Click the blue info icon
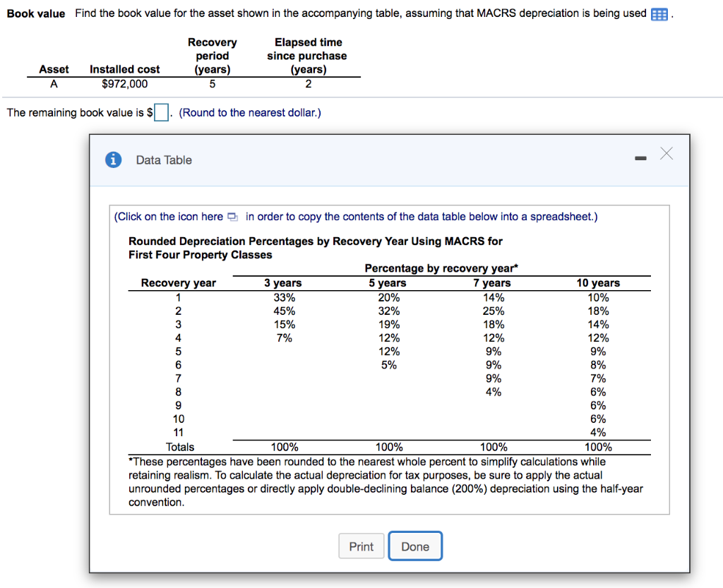Image resolution: width=723 pixels, height=588 pixels. tap(114, 160)
